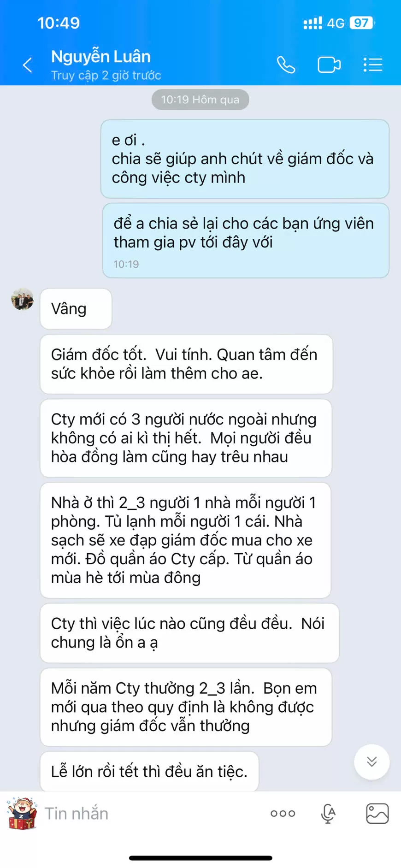Open Nguyễn Luân contact name header
The width and height of the screenshot is (401, 868).
pyautogui.click(x=101, y=57)
